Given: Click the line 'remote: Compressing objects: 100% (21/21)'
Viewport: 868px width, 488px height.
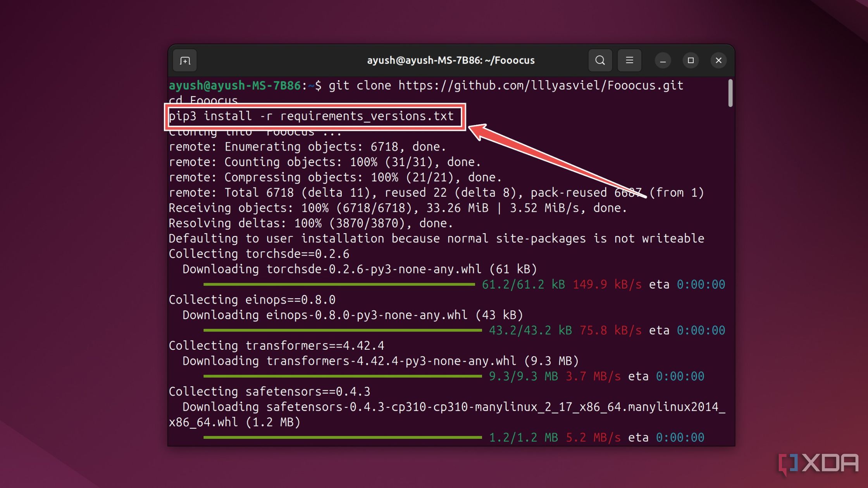Looking at the screenshot, I should pos(335,177).
